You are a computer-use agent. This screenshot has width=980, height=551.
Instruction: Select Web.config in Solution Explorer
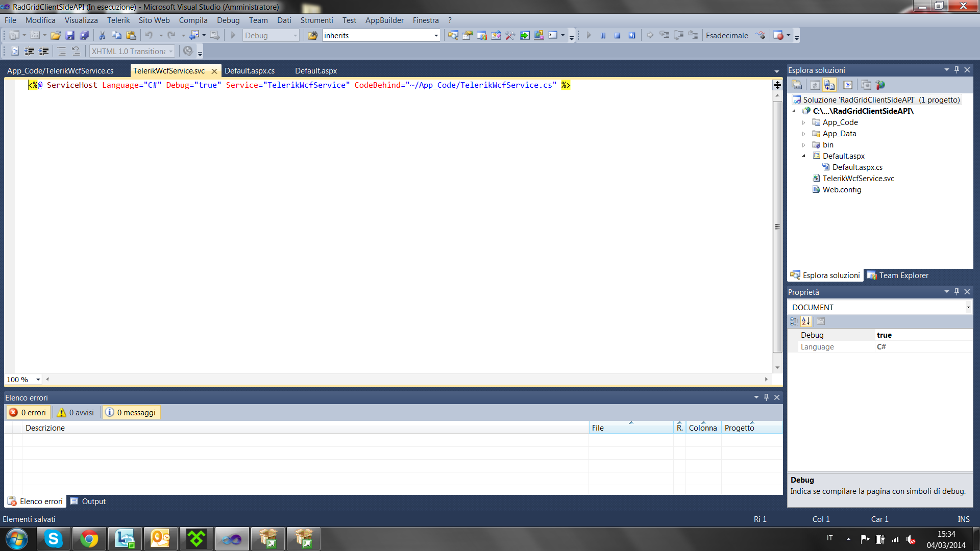(x=842, y=190)
